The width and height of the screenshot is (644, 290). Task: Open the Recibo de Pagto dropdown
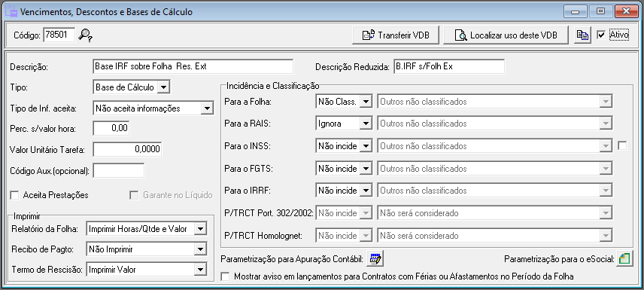pyautogui.click(x=147, y=249)
